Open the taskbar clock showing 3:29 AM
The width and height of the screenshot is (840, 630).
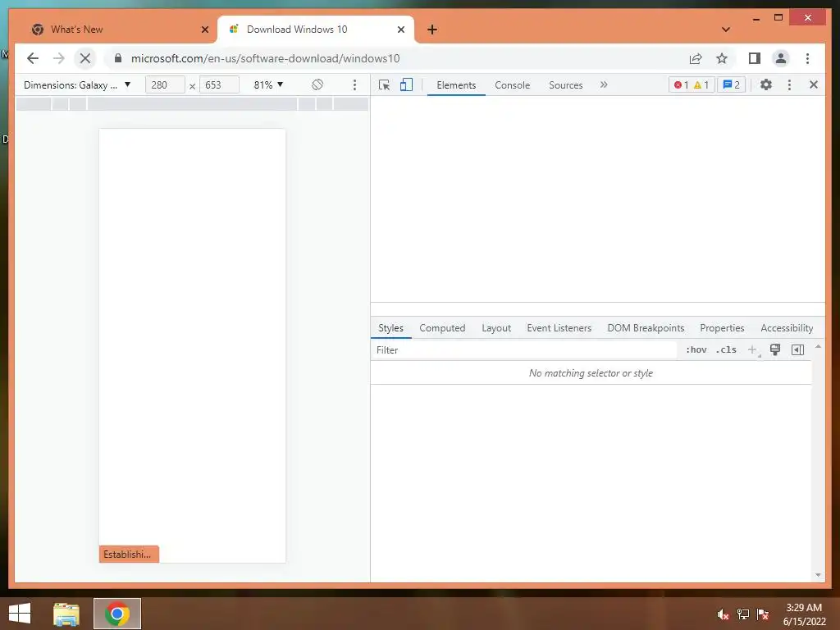tap(804, 614)
